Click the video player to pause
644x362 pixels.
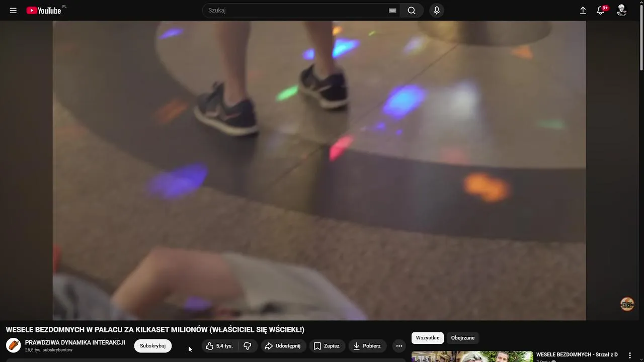click(319, 170)
